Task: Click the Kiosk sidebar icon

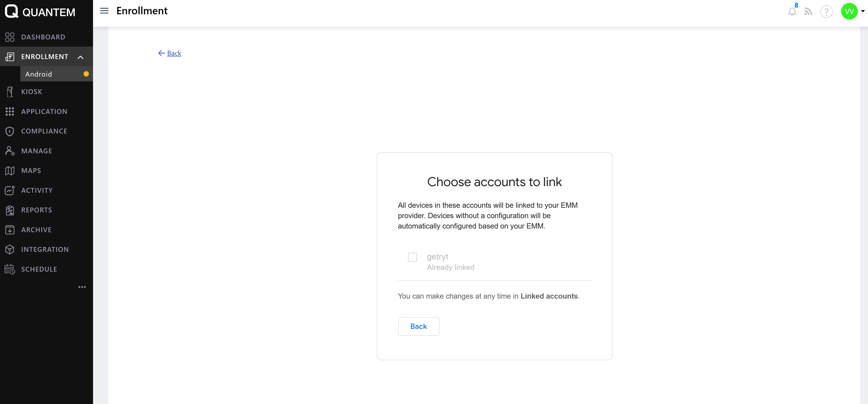Action: 10,92
